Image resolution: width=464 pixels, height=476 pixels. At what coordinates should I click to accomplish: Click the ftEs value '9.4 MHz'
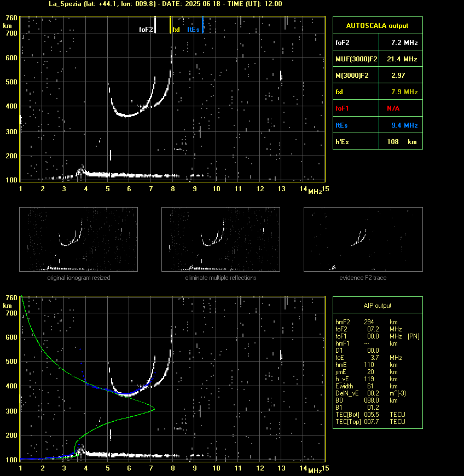[404, 125]
